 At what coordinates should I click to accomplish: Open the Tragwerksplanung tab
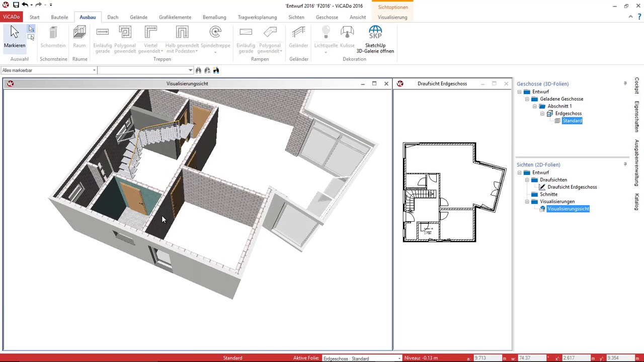point(258,17)
